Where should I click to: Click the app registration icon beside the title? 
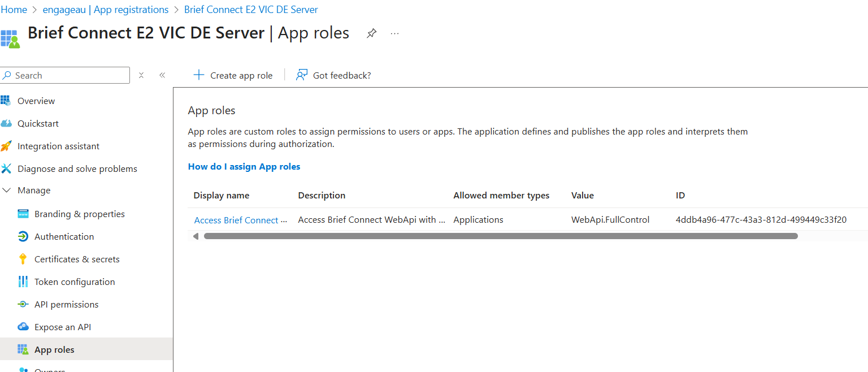tap(10, 38)
